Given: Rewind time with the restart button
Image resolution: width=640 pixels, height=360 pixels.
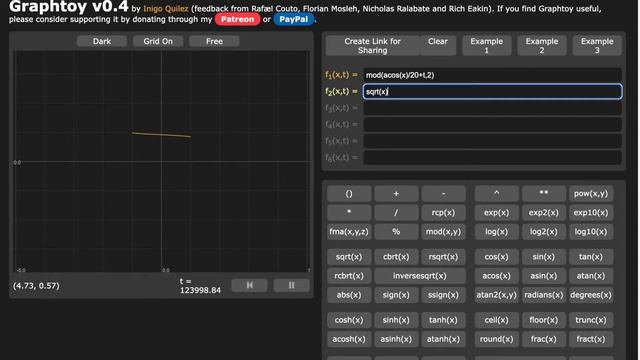Looking at the screenshot, I should pyautogui.click(x=249, y=285).
